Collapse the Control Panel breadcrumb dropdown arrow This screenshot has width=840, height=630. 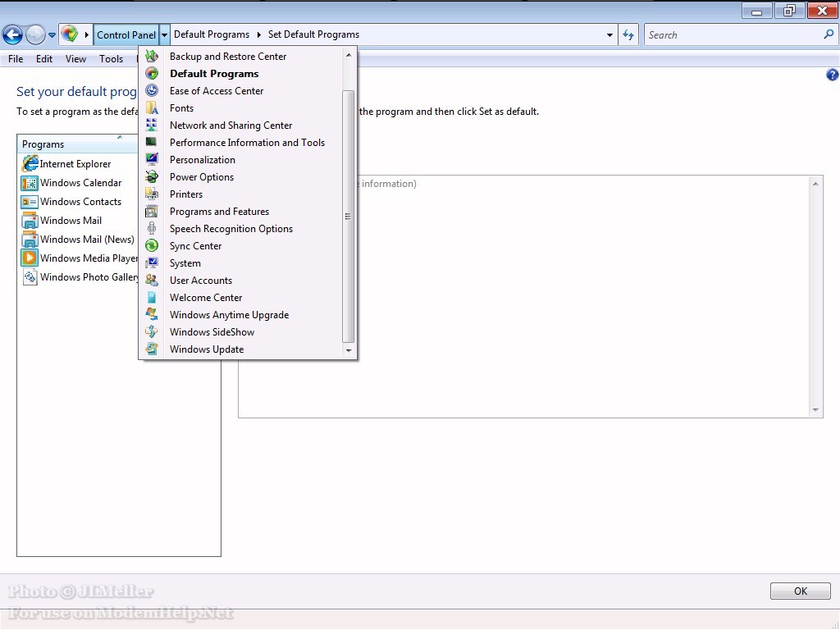coord(164,34)
